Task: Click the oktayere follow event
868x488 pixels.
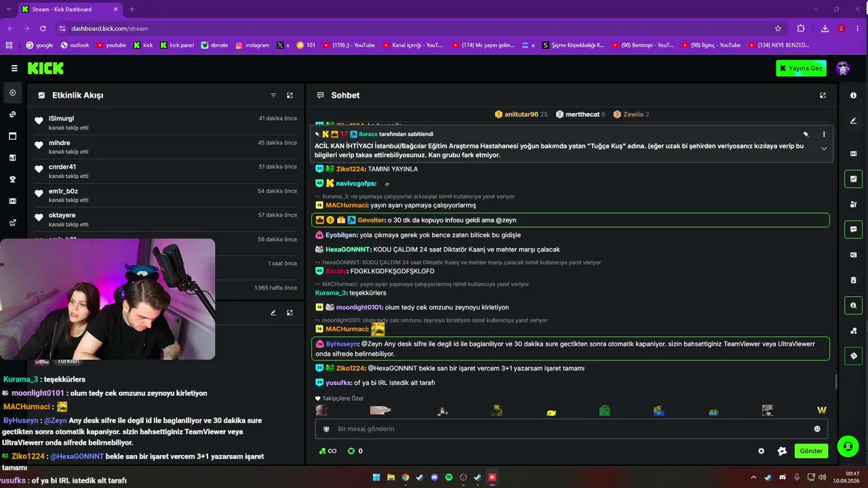Action: pos(166,219)
